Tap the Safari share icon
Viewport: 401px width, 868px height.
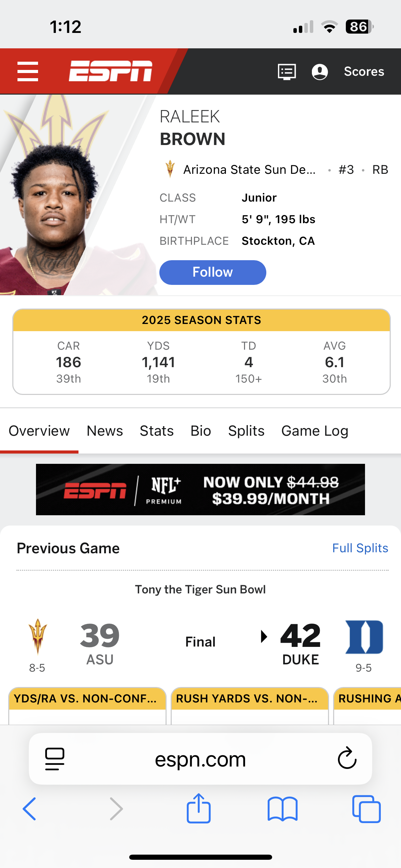point(199,809)
